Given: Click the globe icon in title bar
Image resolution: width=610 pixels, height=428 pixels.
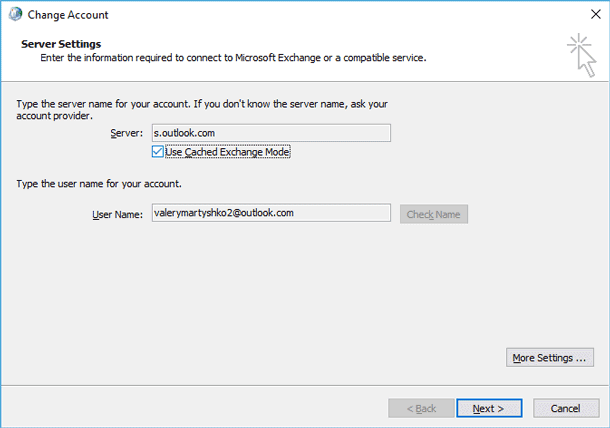Looking at the screenshot, I should (15, 14).
